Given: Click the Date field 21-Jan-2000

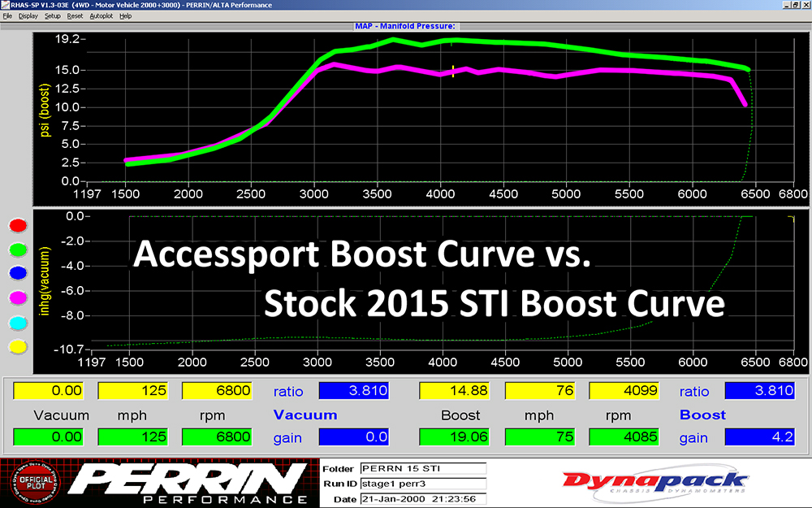Looking at the screenshot, I should coord(423,499).
